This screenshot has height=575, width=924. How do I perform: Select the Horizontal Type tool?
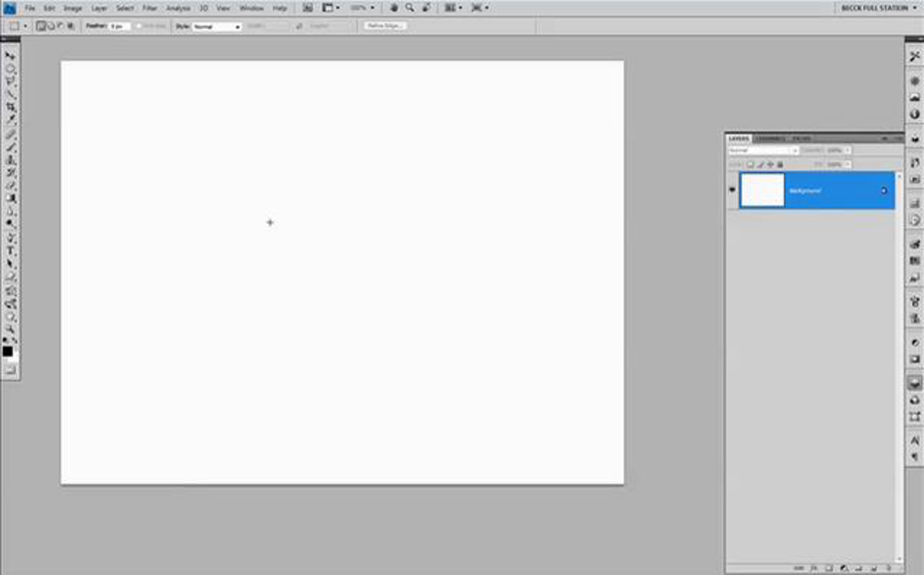click(x=11, y=251)
